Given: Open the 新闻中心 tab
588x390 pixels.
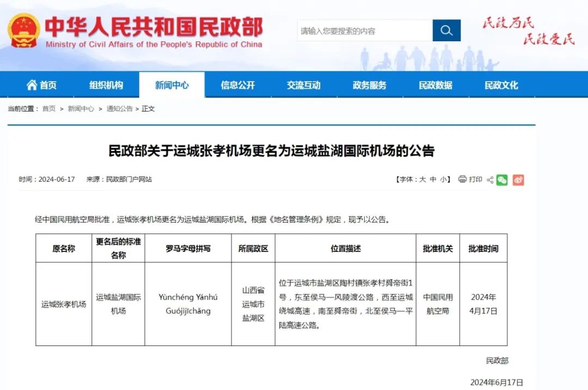Looking at the screenshot, I should (171, 85).
